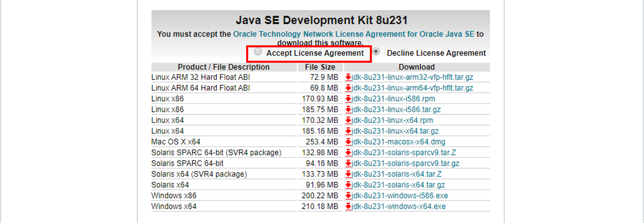Download jdk-8u231-linux-i586.rpm

click(393, 99)
